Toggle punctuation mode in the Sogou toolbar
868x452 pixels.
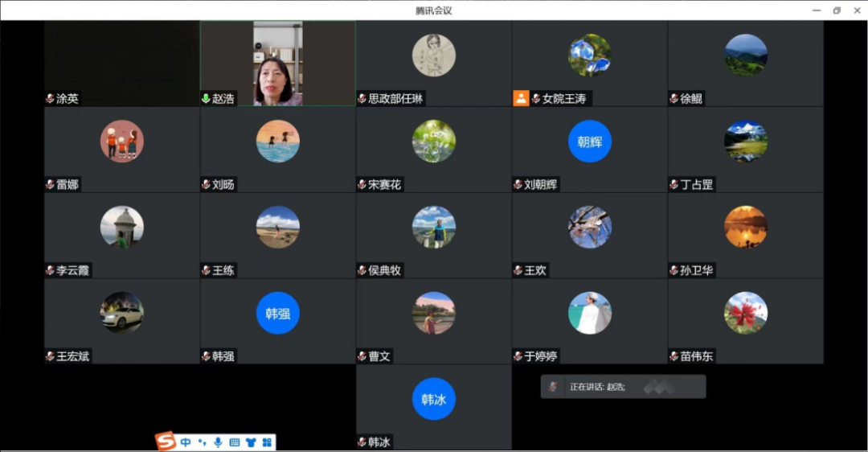tap(202, 442)
